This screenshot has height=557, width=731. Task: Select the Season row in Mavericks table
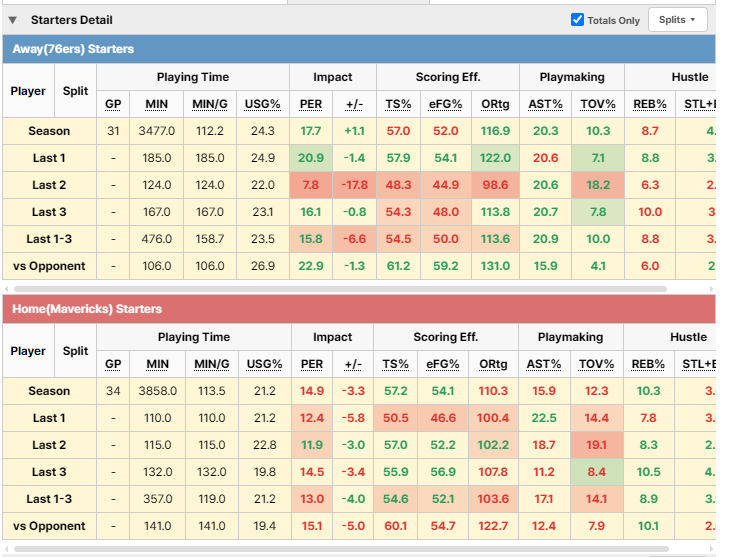tap(359, 391)
